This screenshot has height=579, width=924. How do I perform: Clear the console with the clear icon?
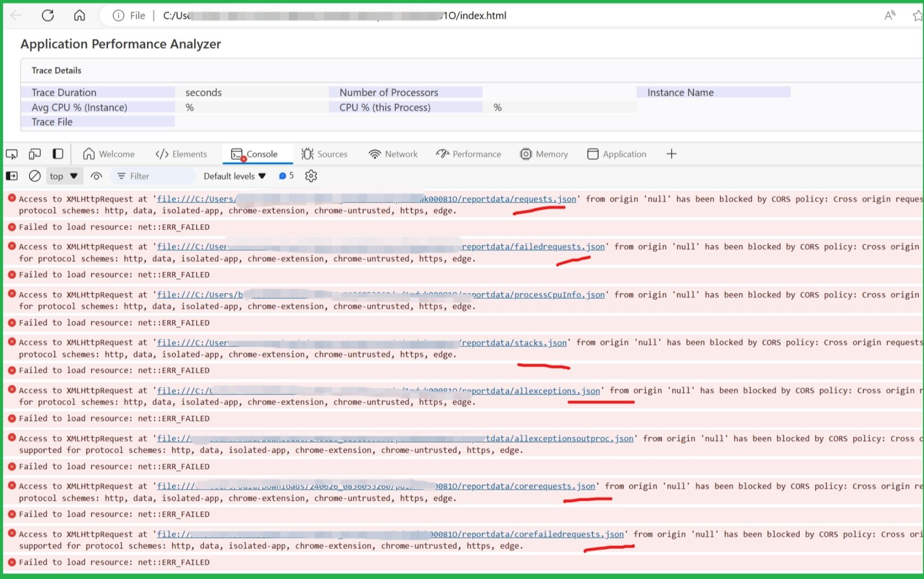click(x=35, y=176)
